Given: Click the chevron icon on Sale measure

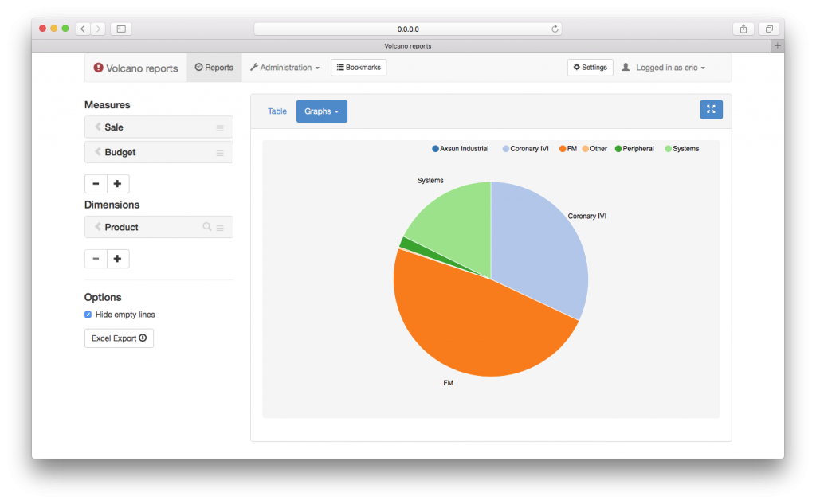Looking at the screenshot, I should click(x=98, y=127).
